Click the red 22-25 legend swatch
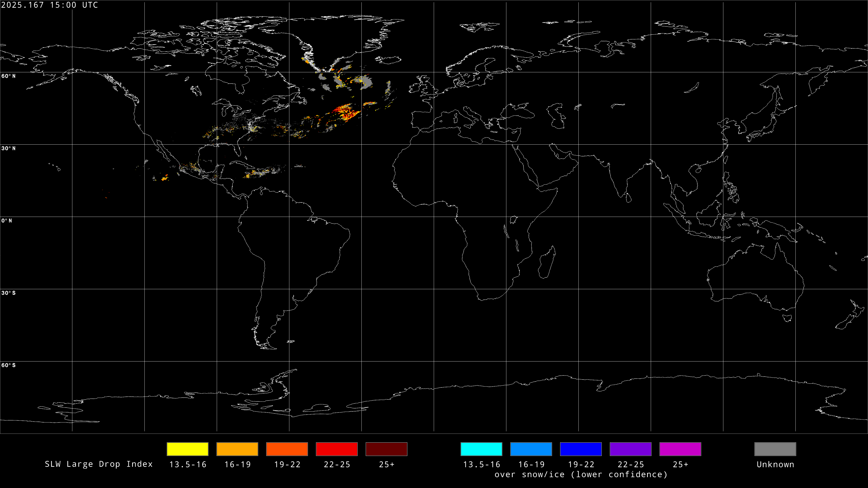868x488 pixels. click(x=337, y=449)
